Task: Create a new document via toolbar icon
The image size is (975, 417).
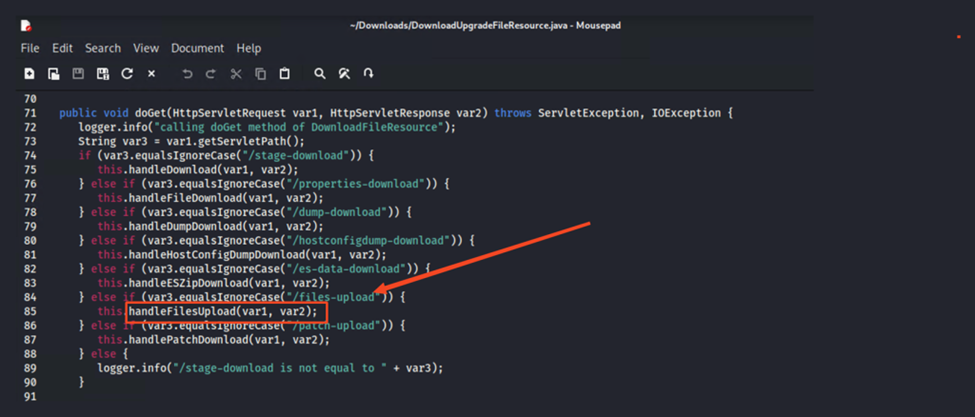Action: pos(29,74)
